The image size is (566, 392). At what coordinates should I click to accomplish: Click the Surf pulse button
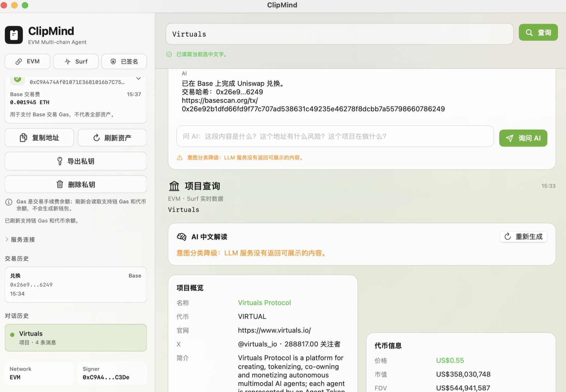pyautogui.click(x=76, y=62)
